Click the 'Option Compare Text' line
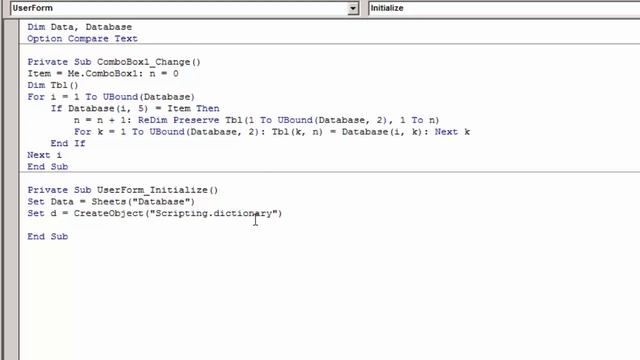640x360 pixels. (x=82, y=39)
